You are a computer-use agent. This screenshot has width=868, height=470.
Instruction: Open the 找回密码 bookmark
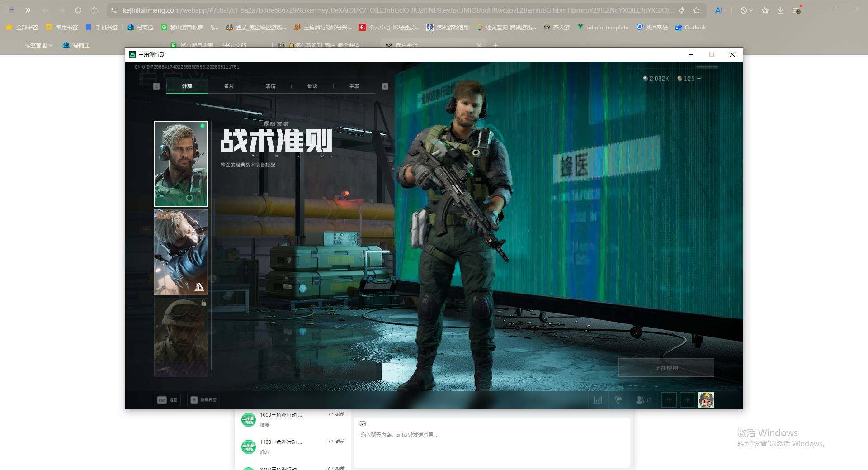tap(652, 27)
